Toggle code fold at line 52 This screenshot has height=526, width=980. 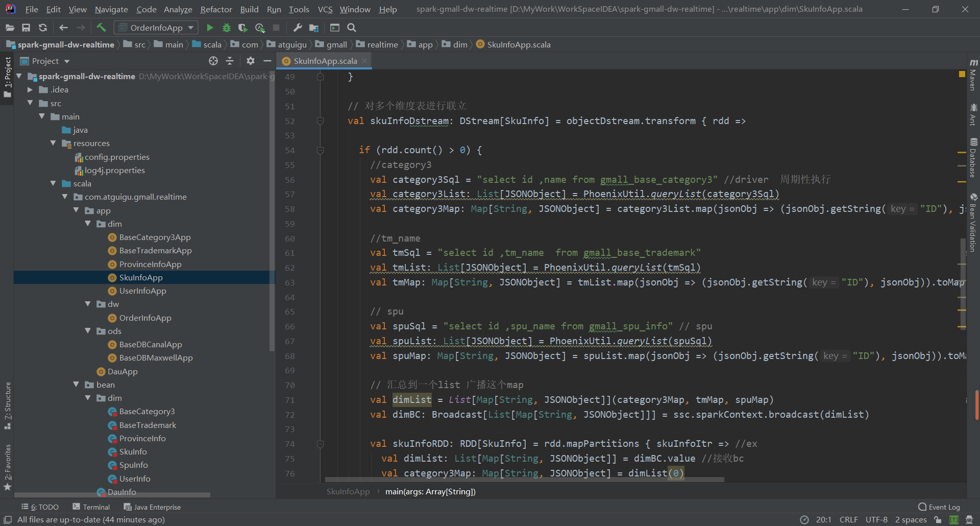(x=321, y=121)
